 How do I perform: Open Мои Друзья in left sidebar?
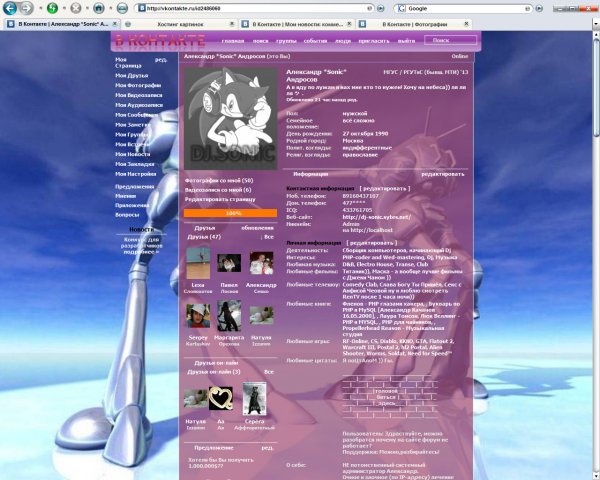(x=132, y=75)
